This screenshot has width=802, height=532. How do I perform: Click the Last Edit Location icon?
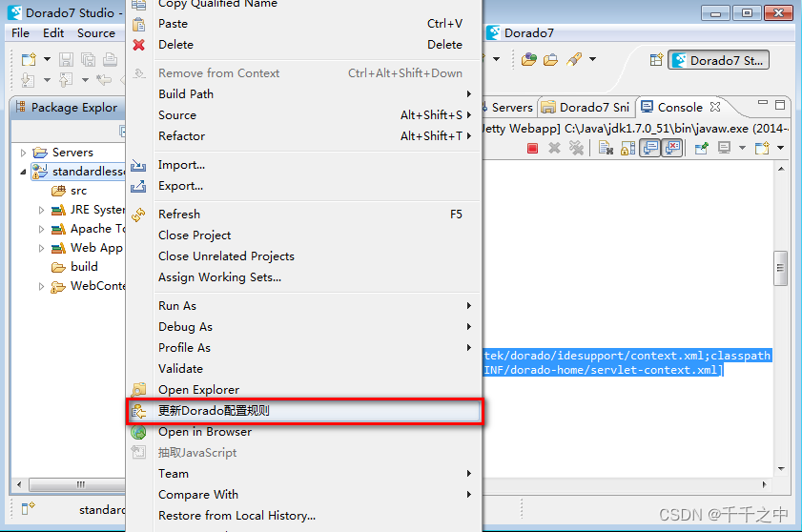104,80
